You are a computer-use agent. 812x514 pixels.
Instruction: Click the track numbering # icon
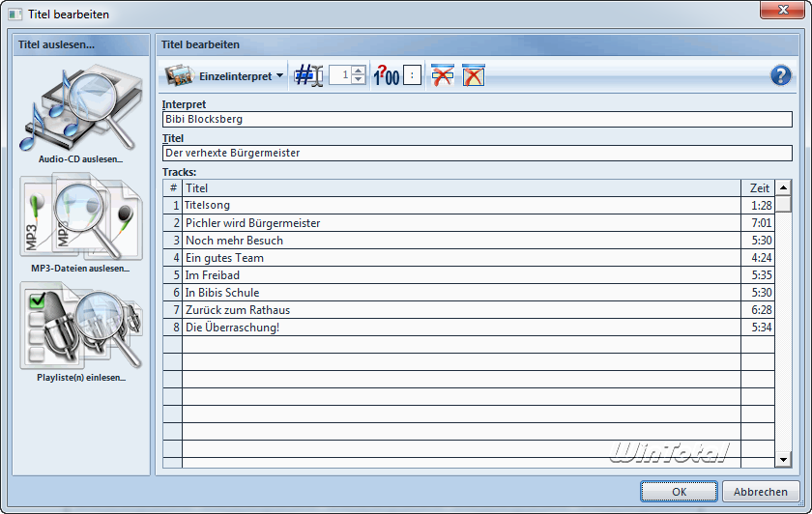[x=308, y=76]
